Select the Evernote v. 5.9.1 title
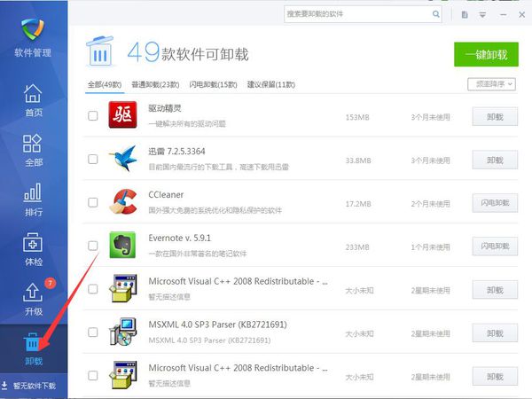This screenshot has width=532, height=399. [x=179, y=238]
